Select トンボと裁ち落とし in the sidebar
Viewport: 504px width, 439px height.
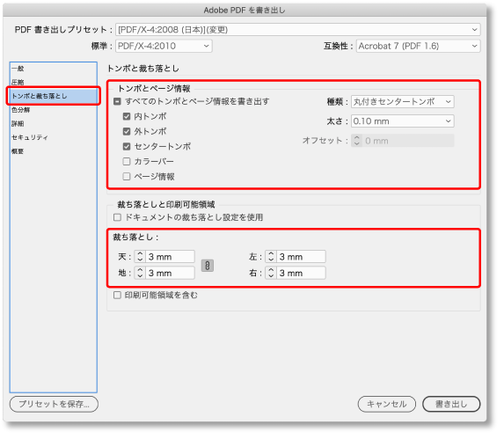point(54,96)
